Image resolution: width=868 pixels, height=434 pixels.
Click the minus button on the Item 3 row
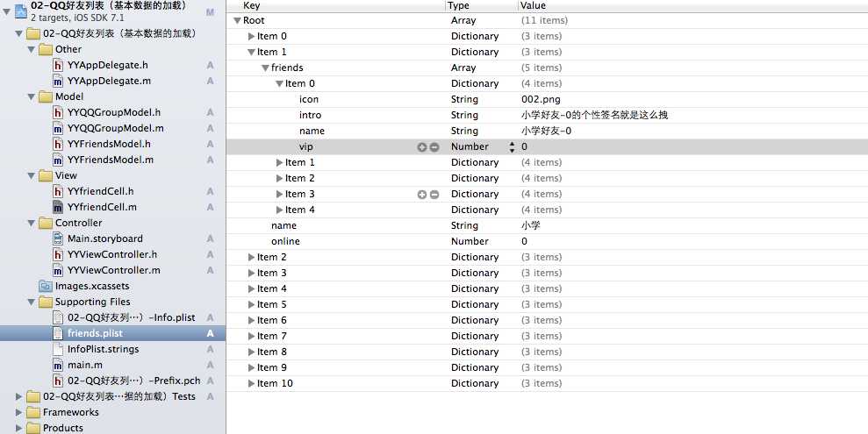[434, 195]
